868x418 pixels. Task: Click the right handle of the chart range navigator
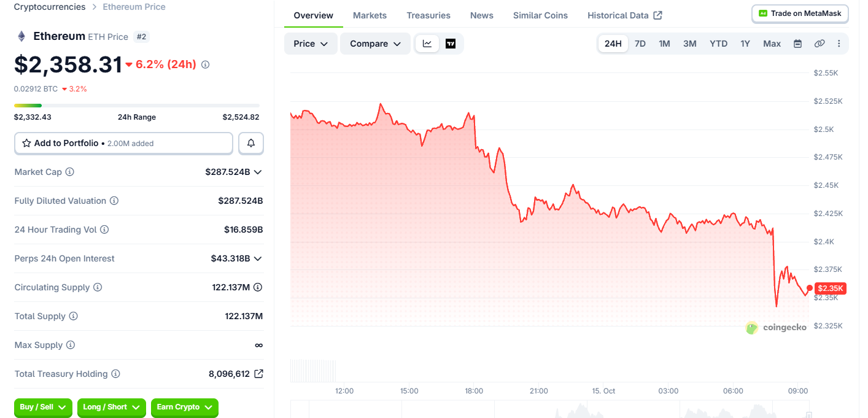810,415
